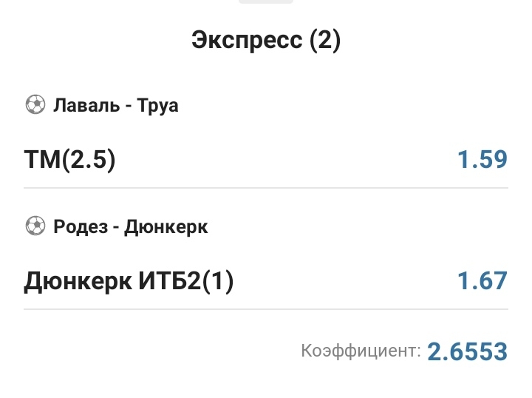Click the soccer ball icon beside Лаваль - Труа
Image resolution: width=532 pixels, height=398 pixels.
pos(35,105)
